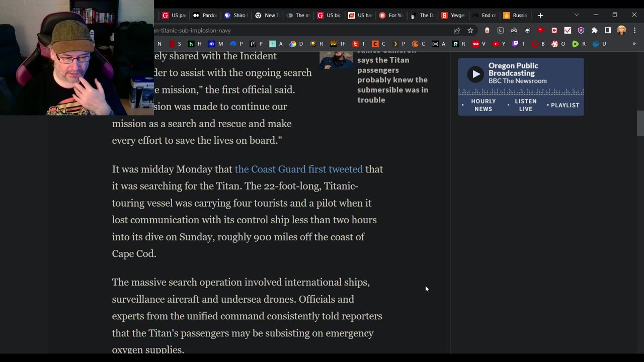This screenshot has height=362, width=644.
Task: Open the YouTube bookmark
Action: click(x=499, y=44)
